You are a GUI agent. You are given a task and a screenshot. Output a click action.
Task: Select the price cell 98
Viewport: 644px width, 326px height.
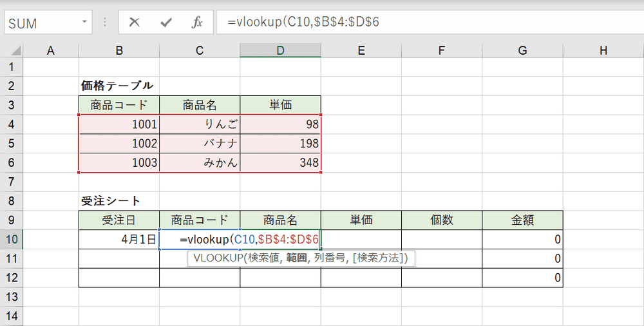pos(281,124)
